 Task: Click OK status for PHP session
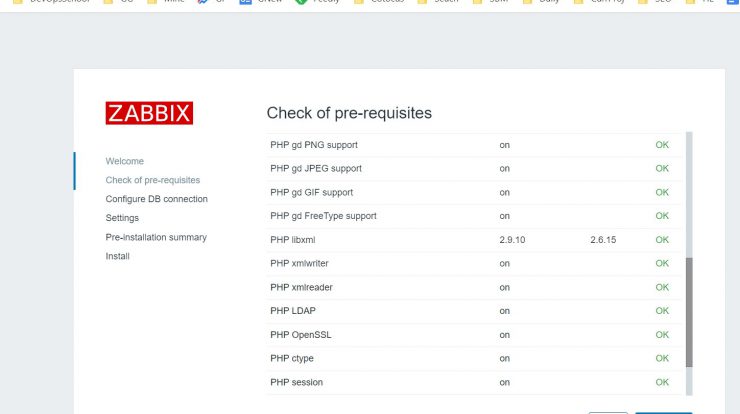coord(662,382)
